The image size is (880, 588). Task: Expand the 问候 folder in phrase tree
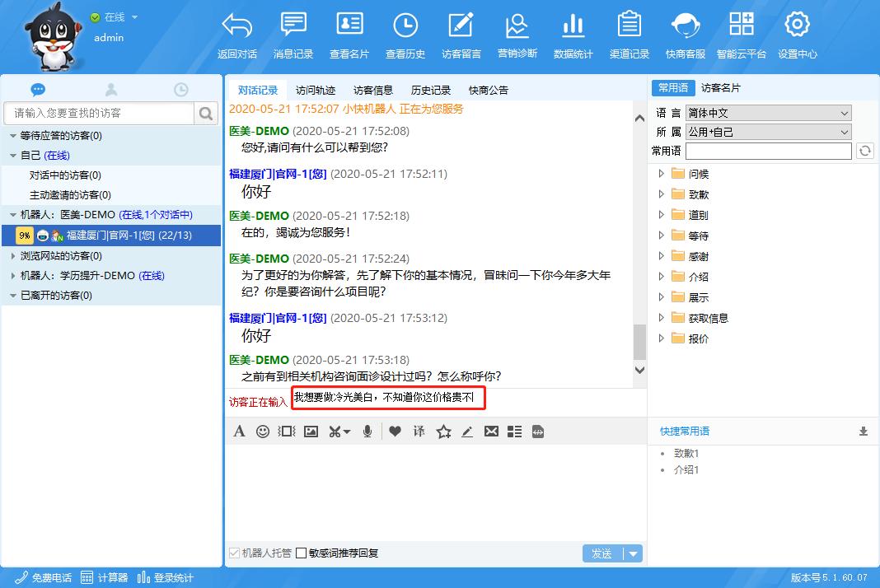661,174
